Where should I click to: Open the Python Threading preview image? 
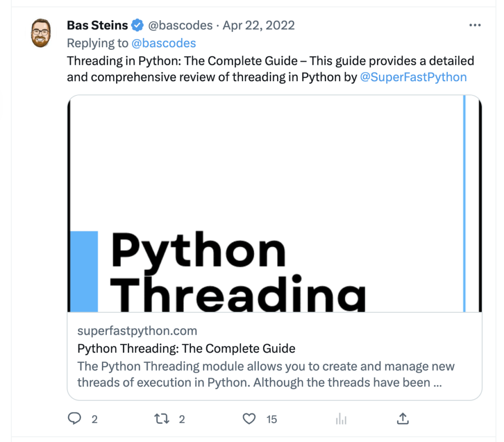[274, 204]
